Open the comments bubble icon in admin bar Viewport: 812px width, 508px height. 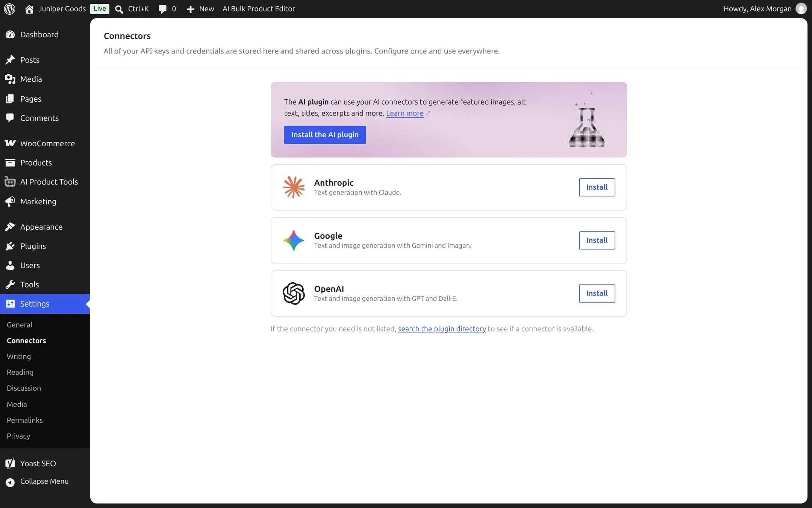tap(162, 9)
